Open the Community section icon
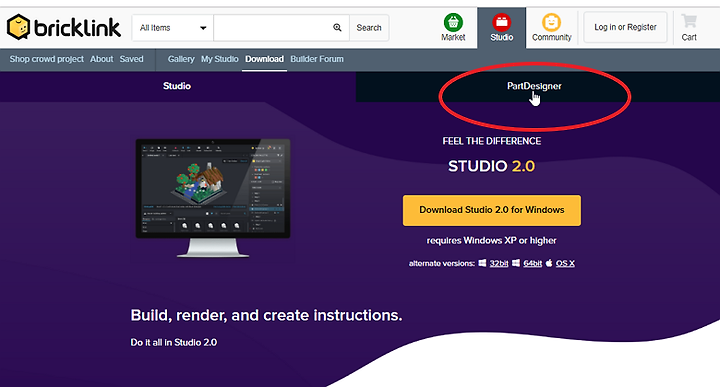Image resolution: width=720 pixels, height=387 pixels. pyautogui.click(x=551, y=28)
